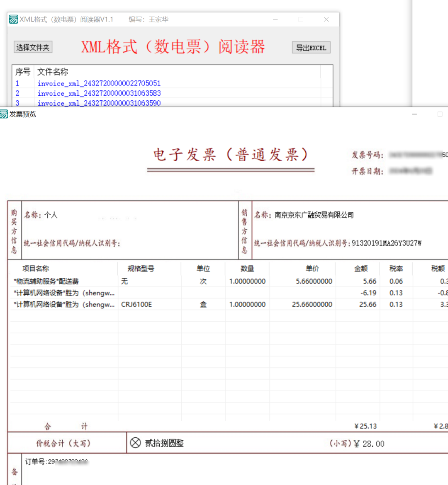
Task: Click the buyer name 个人
Action: 51,215
